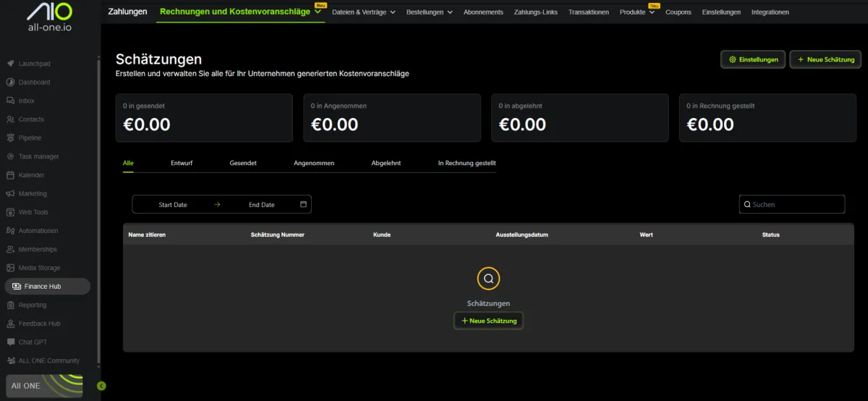Click the Automationen icon
The width and height of the screenshot is (868, 401).
point(11,231)
